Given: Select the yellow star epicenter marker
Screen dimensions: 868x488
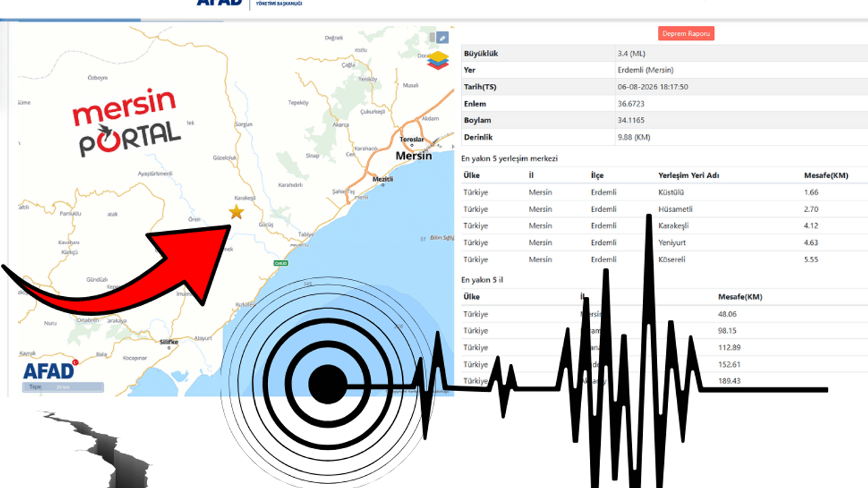Looking at the screenshot, I should [236, 212].
